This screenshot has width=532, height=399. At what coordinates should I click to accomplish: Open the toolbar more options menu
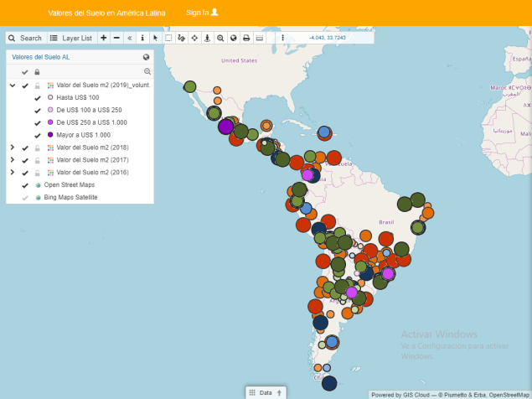point(282,39)
